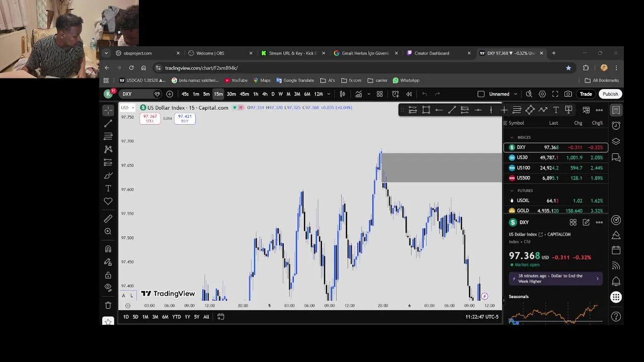Set date range to 5D
The width and height of the screenshot is (644, 362).
pyautogui.click(x=135, y=317)
